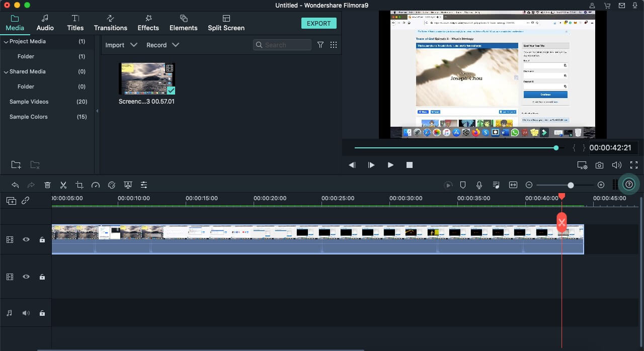This screenshot has height=351, width=644.
Task: Lock the audio track
Action: [42, 313]
